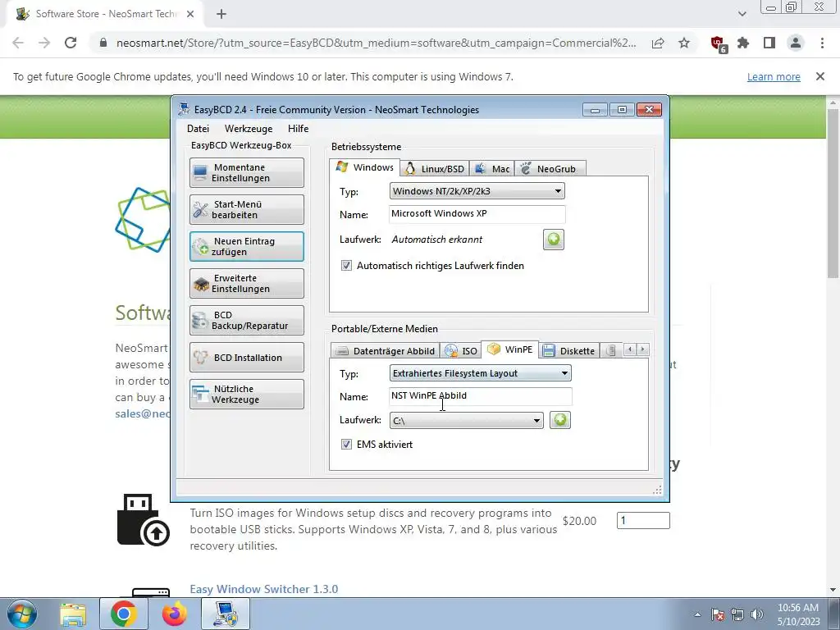Viewport: 840px width, 630px height.
Task: Open Start-Menü bearbeiten tool
Action: point(246,209)
